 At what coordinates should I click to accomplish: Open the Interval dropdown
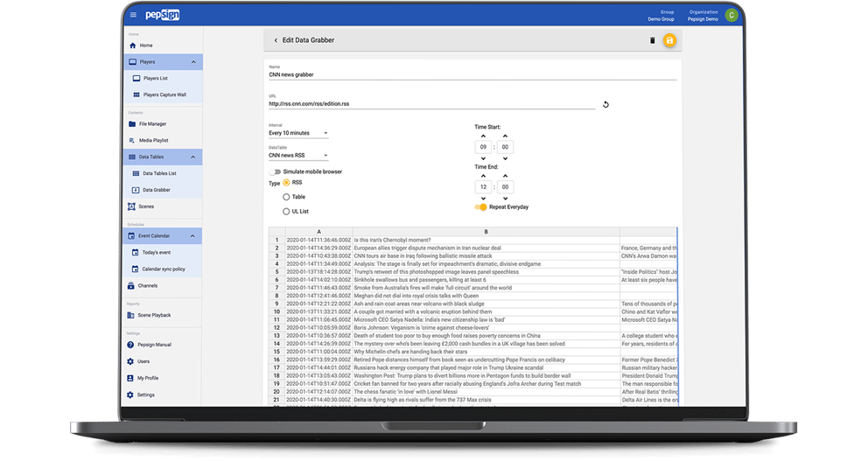298,133
